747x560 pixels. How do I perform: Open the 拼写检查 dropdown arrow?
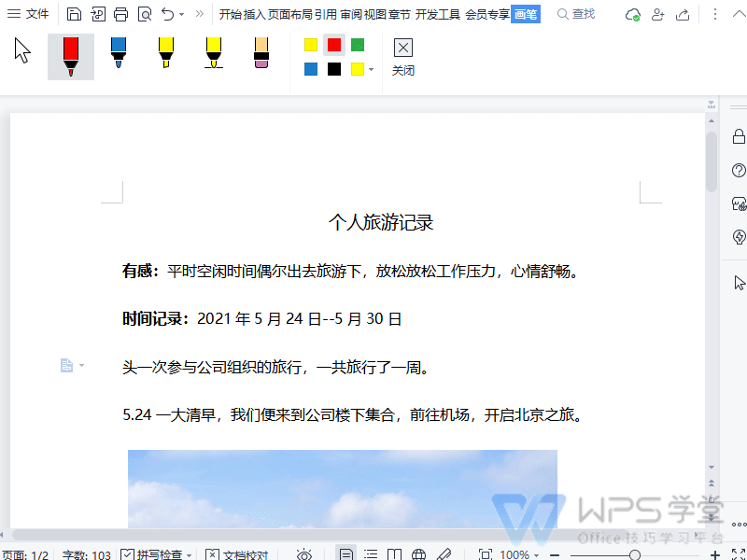[x=190, y=555]
